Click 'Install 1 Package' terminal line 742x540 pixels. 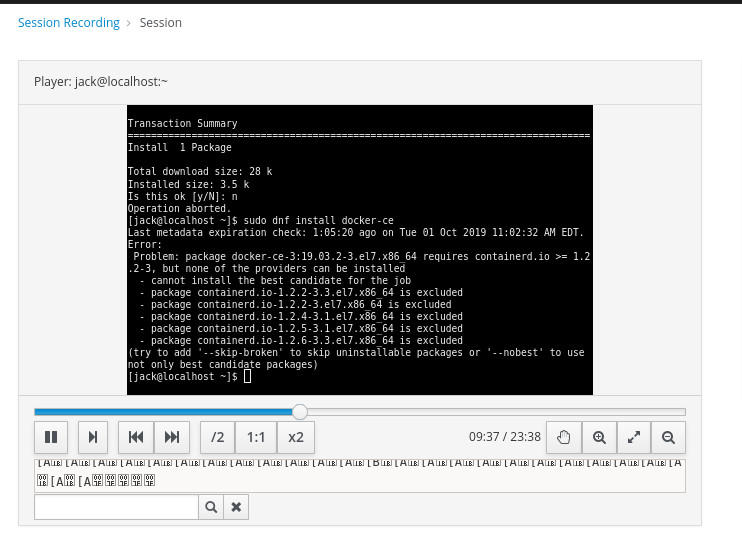click(180, 148)
